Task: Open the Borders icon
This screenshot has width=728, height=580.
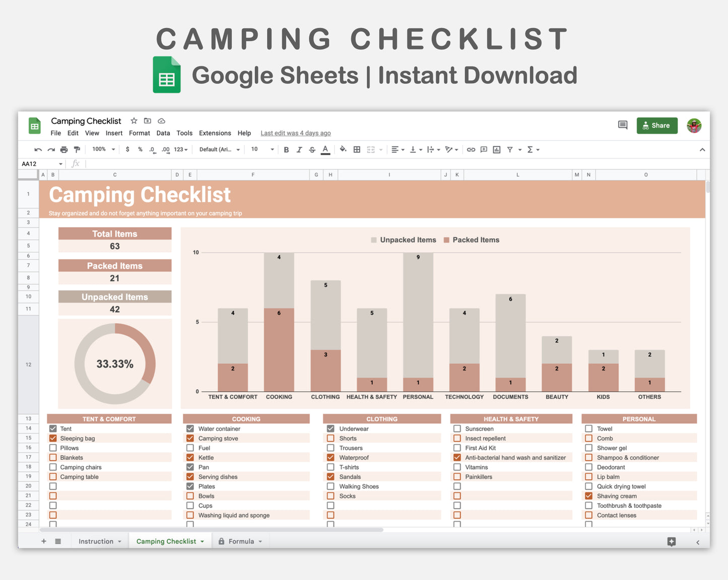Action: (x=357, y=150)
